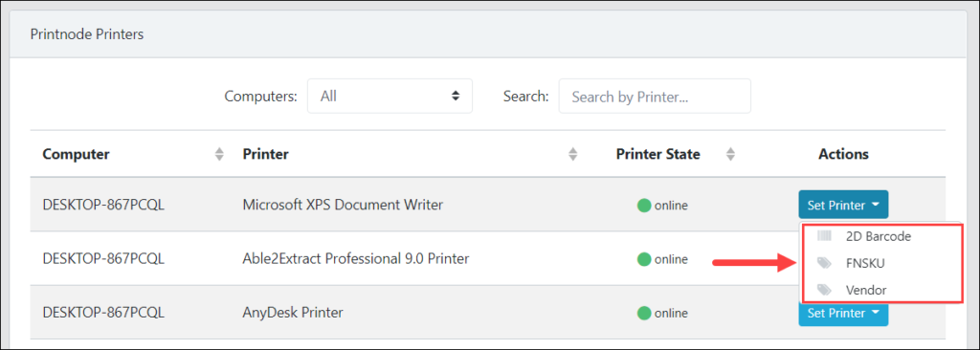Click the tag icon next to FNSKU
The image size is (980, 350).
click(x=825, y=263)
